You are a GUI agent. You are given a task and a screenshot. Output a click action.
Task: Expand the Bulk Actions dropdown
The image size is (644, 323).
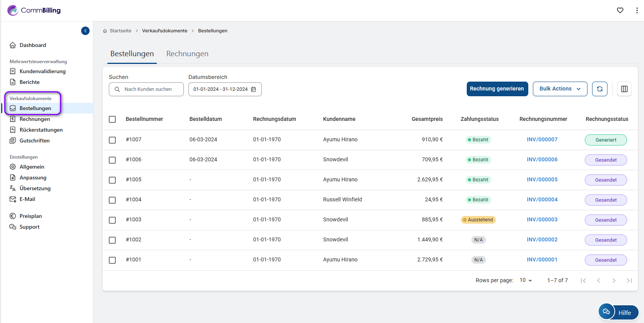pyautogui.click(x=559, y=89)
